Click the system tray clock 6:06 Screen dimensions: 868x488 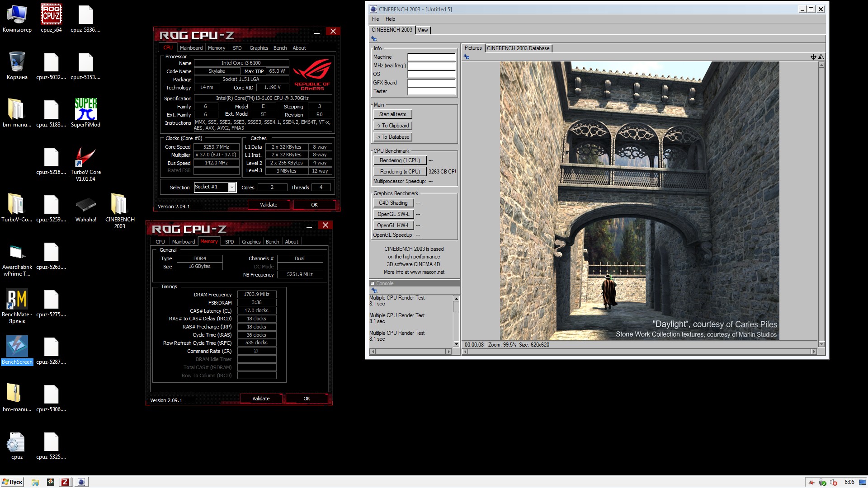849,482
